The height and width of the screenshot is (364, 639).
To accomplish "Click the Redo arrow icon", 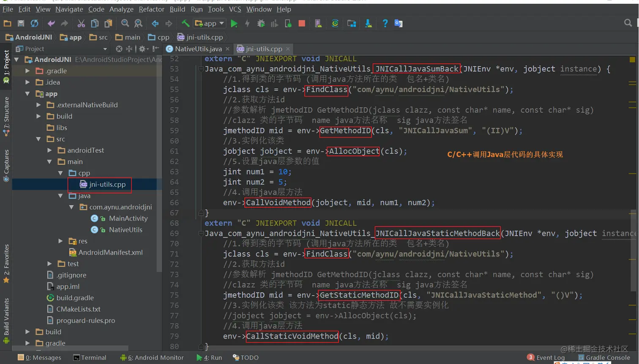I will pyautogui.click(x=64, y=24).
